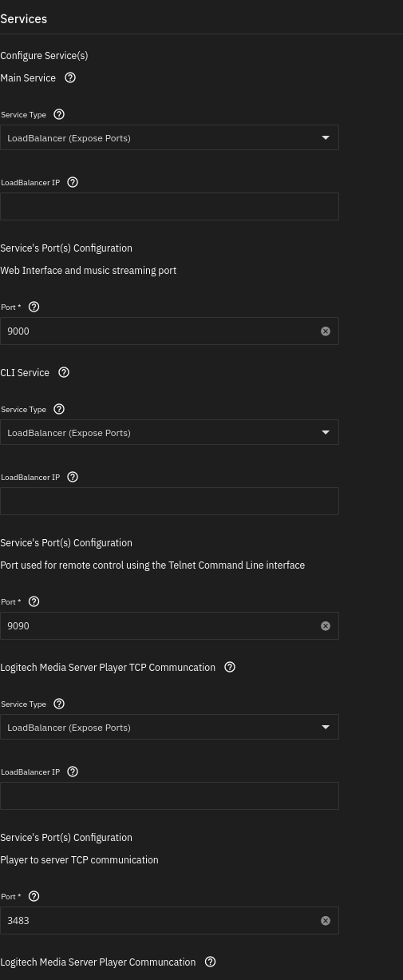The image size is (403, 980).
Task: Clear the 9000 port field
Action: [x=326, y=331]
